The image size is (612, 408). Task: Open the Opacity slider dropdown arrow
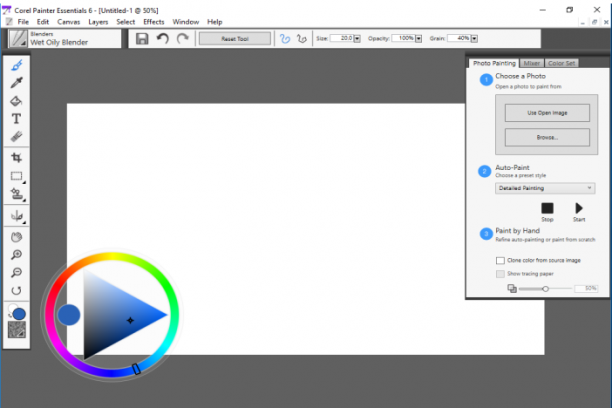(419, 39)
